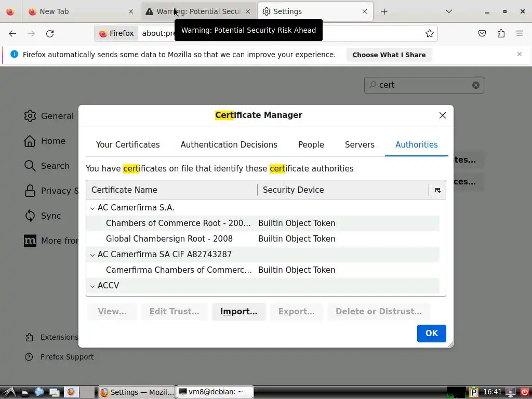
Task: Open a new tab with plus button
Action: click(384, 12)
